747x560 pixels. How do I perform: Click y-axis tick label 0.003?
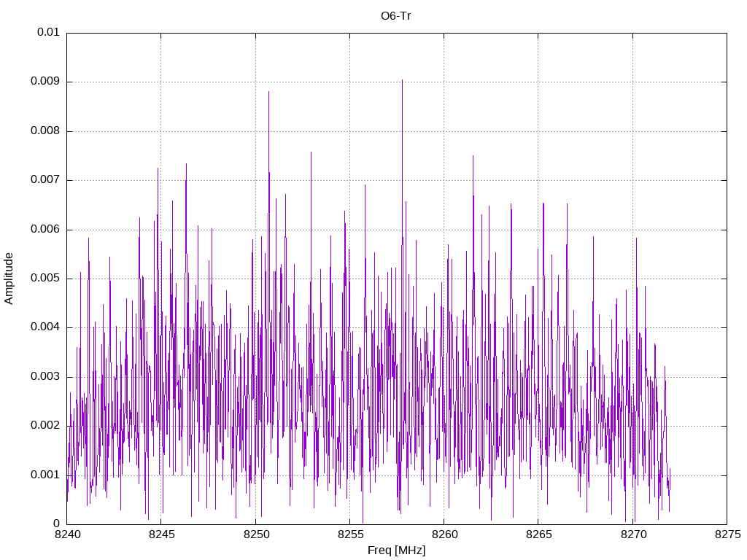click(x=45, y=377)
